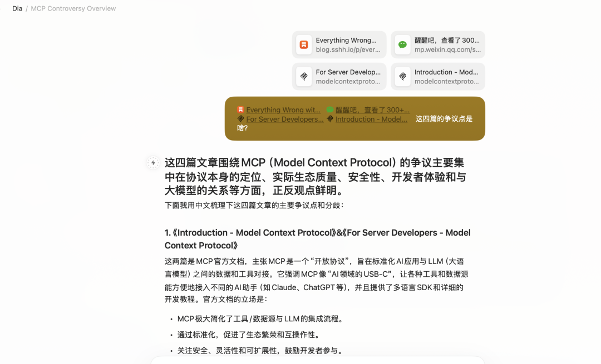Click the bold summary paragraph starting 这四篇文章围绕MCP
This screenshot has width=601, height=364.
coord(316,177)
